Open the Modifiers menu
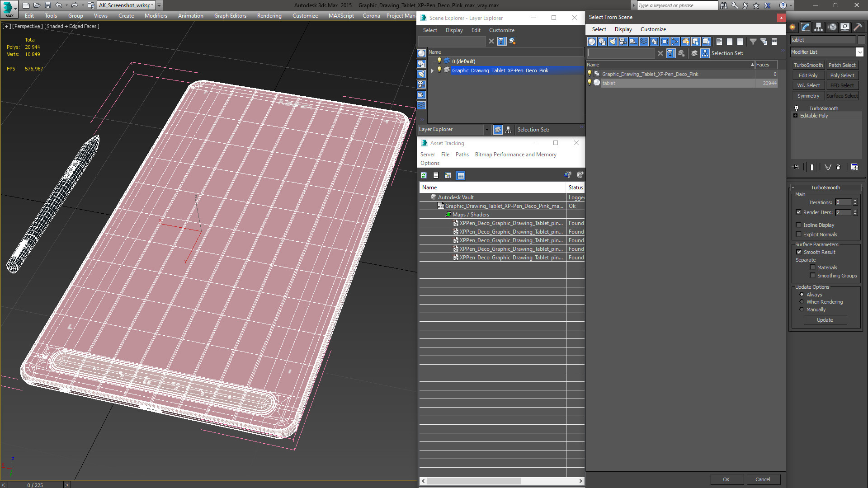868x488 pixels. [x=156, y=16]
